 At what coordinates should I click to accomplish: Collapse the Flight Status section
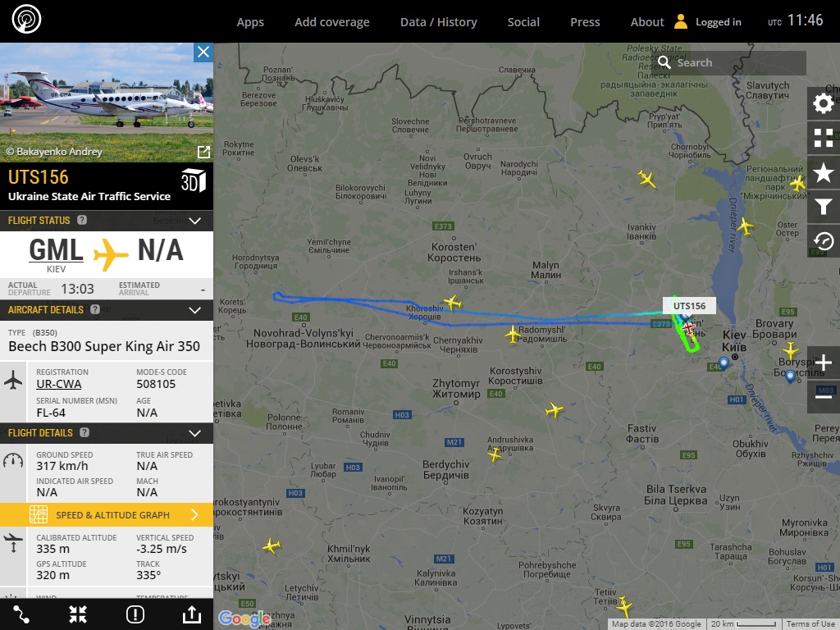195,221
